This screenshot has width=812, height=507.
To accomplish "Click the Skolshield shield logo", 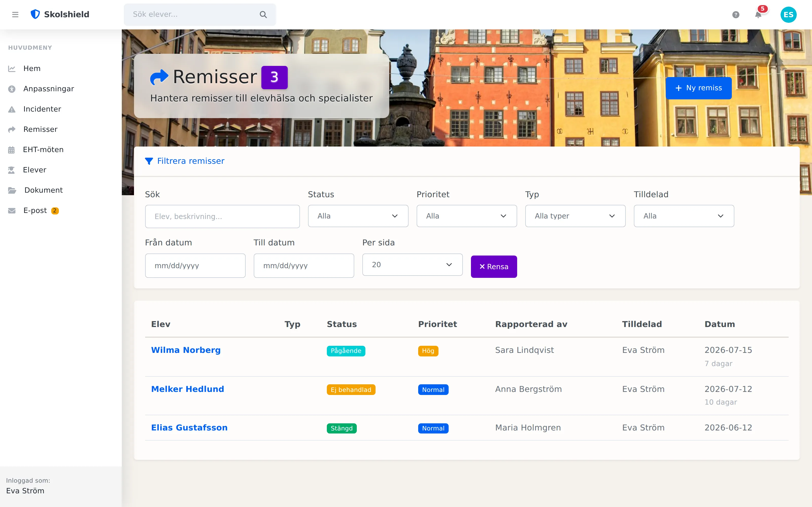I will [35, 14].
